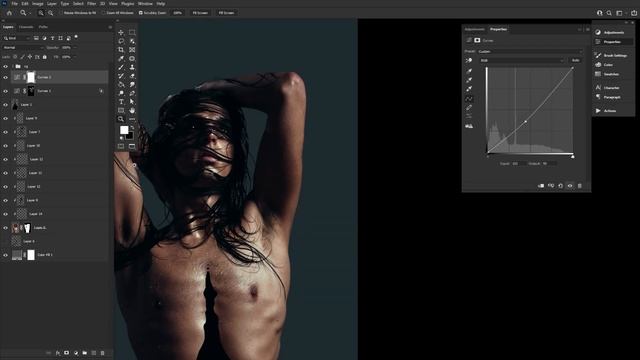Image resolution: width=640 pixels, height=360 pixels.
Task: Open the layer blend mode dropdown
Action: pyautogui.click(x=22, y=48)
